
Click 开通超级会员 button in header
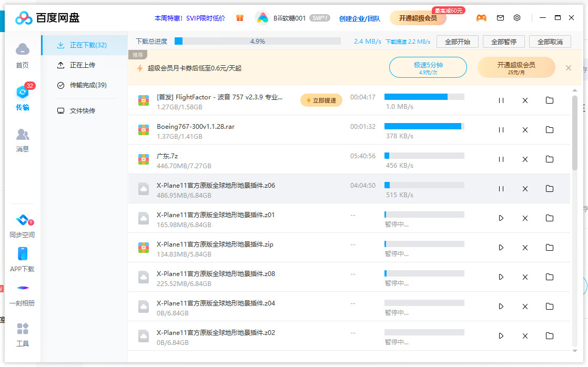pos(418,18)
